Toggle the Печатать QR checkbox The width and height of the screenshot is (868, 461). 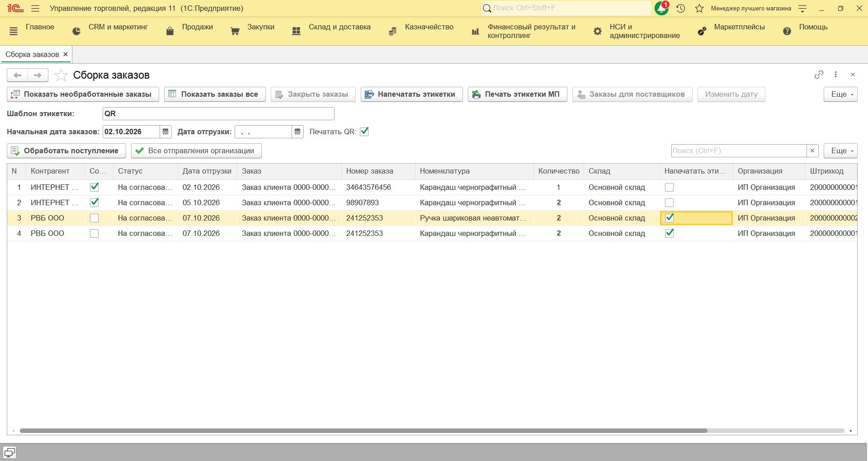(364, 132)
